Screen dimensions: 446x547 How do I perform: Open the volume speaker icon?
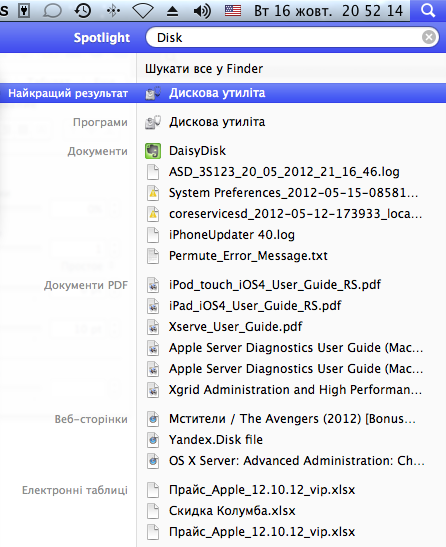tap(202, 11)
